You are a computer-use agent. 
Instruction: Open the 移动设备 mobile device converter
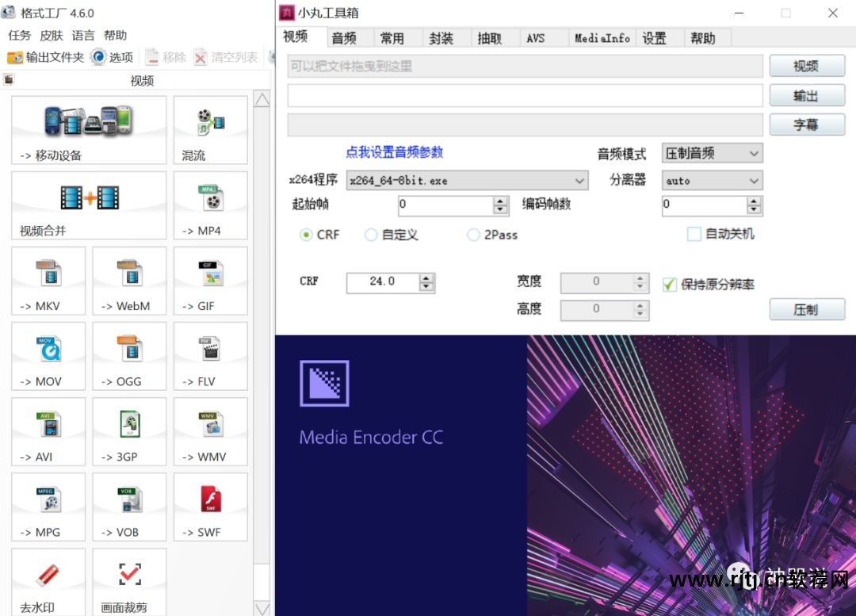click(89, 130)
